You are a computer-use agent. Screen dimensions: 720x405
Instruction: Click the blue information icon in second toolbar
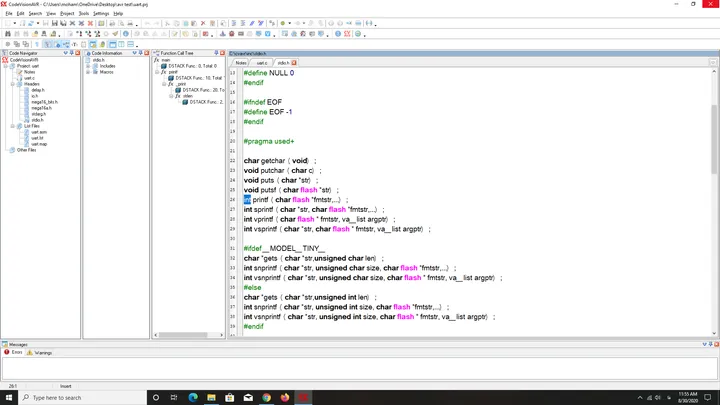[125, 34]
